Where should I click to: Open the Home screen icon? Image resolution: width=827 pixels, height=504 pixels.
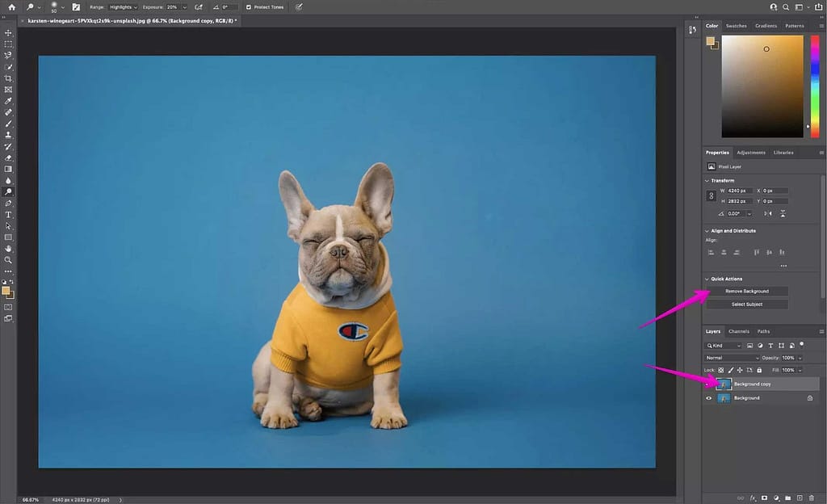point(11,6)
